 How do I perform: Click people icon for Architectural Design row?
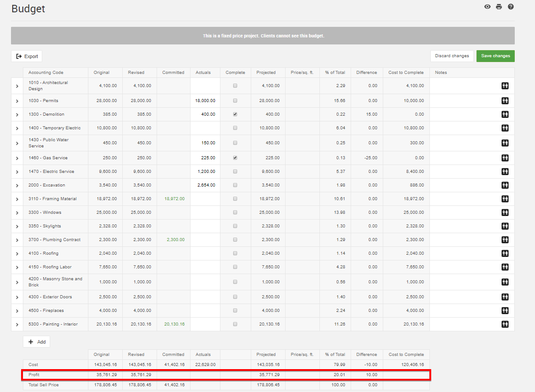(x=505, y=86)
